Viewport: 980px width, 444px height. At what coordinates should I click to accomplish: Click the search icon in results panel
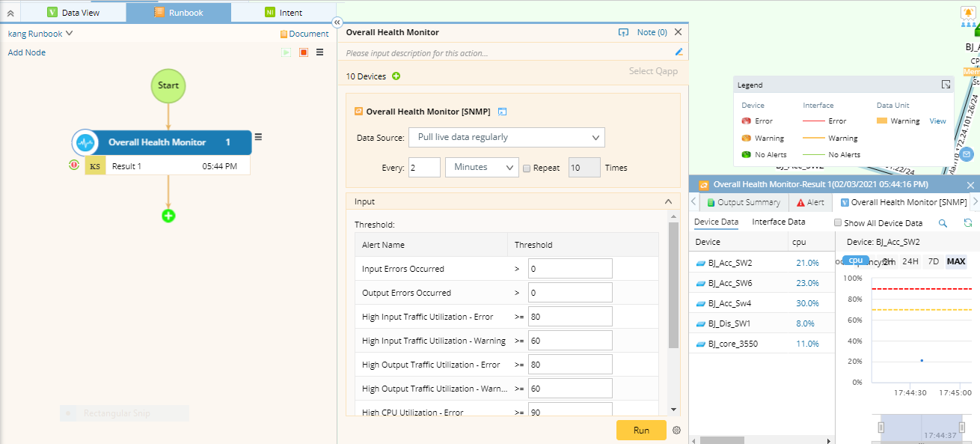943,223
